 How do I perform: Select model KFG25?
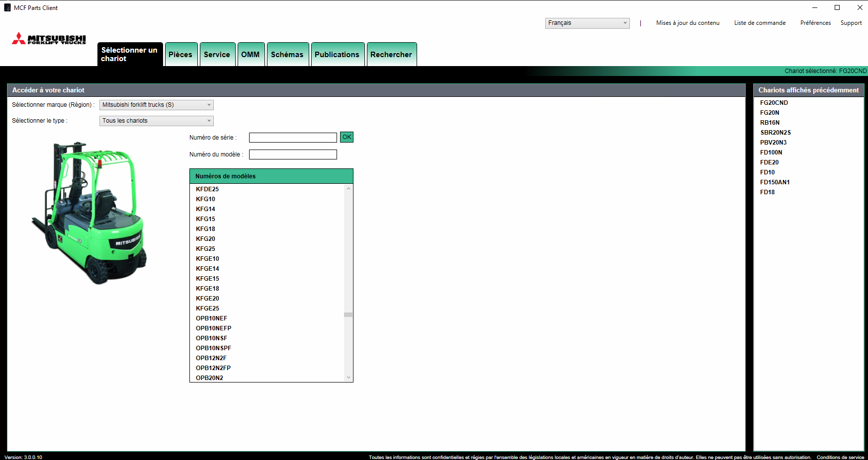205,249
